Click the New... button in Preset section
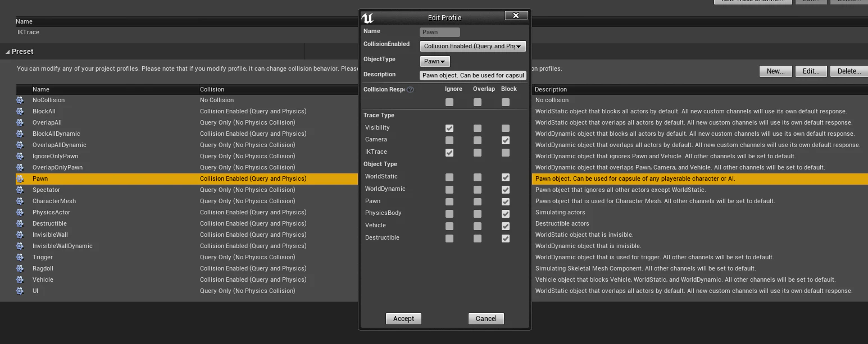Screen dimensions: 868x344 776,71
